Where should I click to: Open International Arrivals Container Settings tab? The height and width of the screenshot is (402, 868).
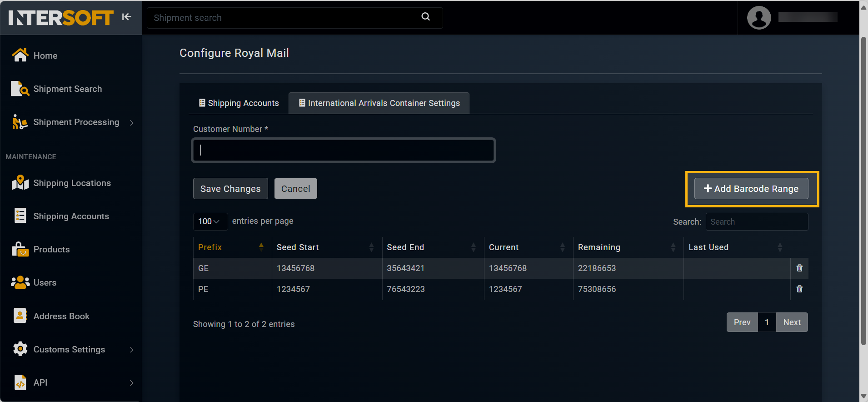[379, 103]
